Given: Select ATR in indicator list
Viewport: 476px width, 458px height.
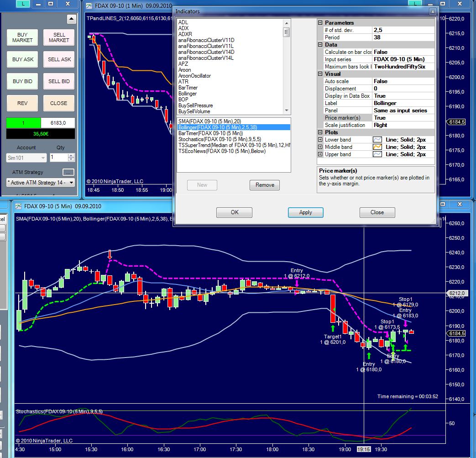Looking at the screenshot, I should coord(183,82).
